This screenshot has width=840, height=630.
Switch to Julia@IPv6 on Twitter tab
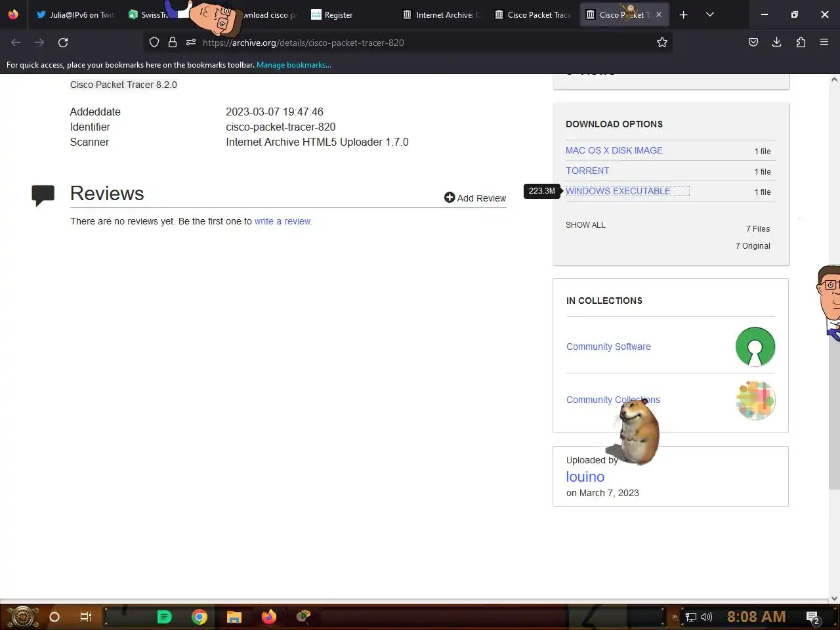coord(74,14)
